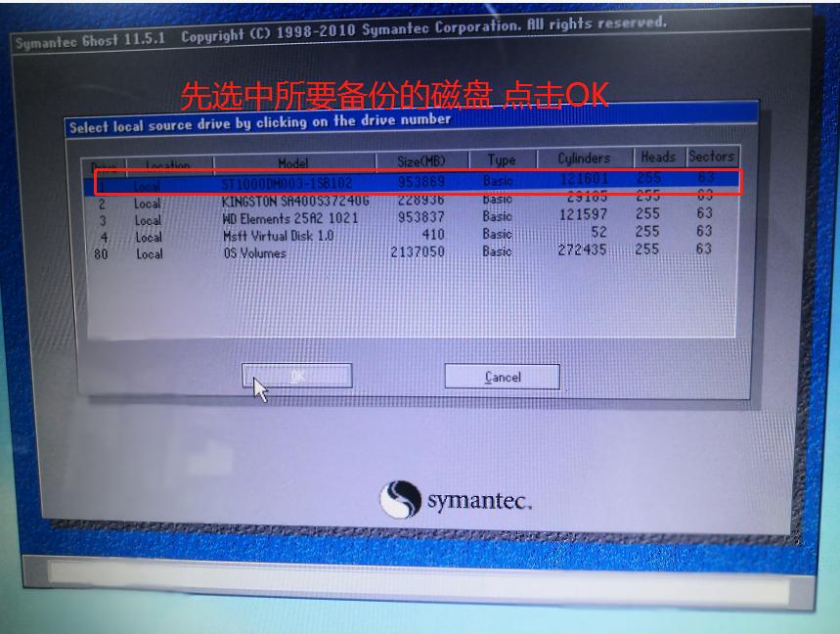This screenshot has height=634, width=840.
Task: Select the Msft Virtual Disk 1.0 drive
Action: [x=412, y=235]
